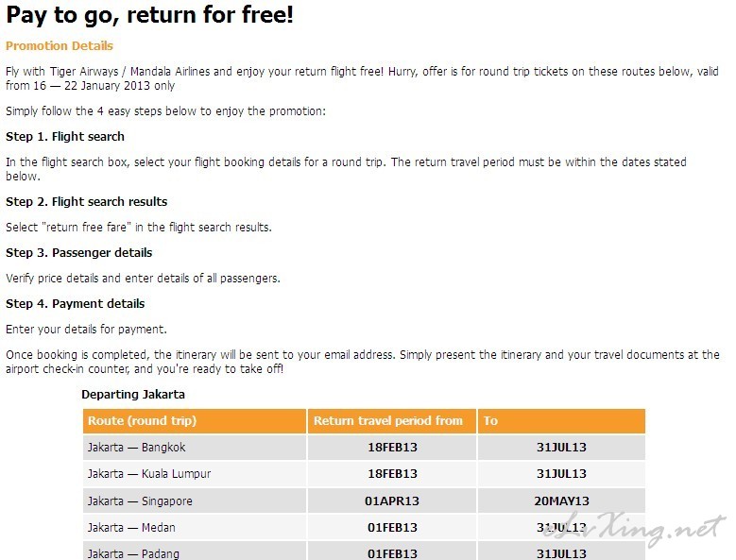Select the Jakarta — Bangkok route row
This screenshot has height=560, width=736.
(364, 447)
